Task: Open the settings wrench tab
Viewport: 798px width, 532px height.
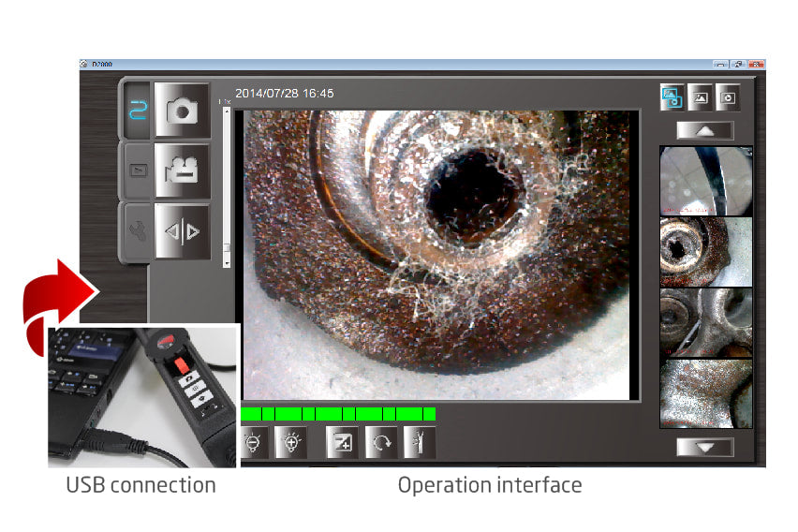Action: tap(138, 230)
